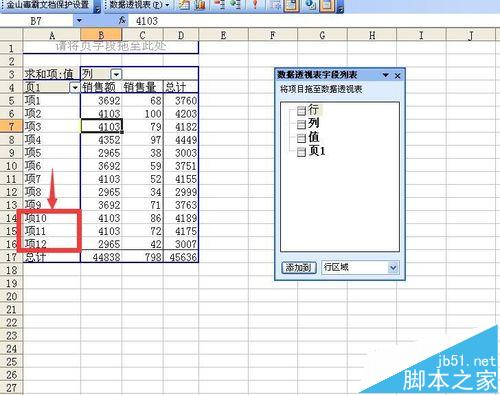Click the 金山毒霸文档保护设置 toolbar button

click(47, 5)
